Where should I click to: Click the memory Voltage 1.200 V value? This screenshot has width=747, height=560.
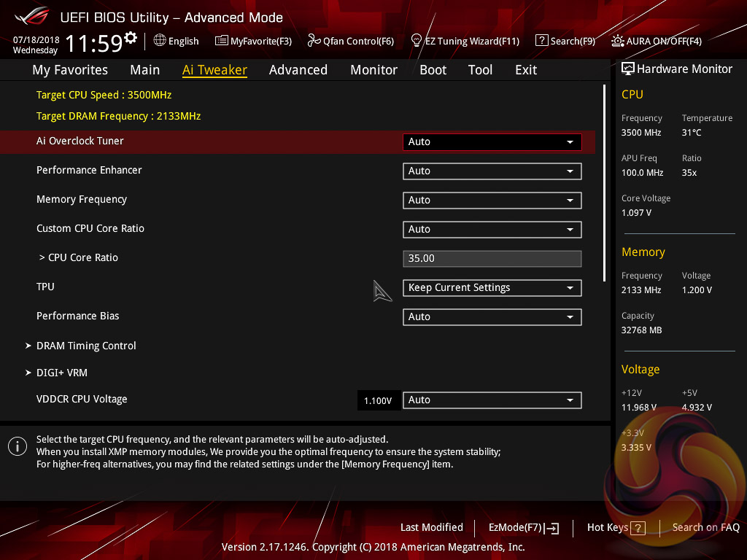click(x=697, y=290)
